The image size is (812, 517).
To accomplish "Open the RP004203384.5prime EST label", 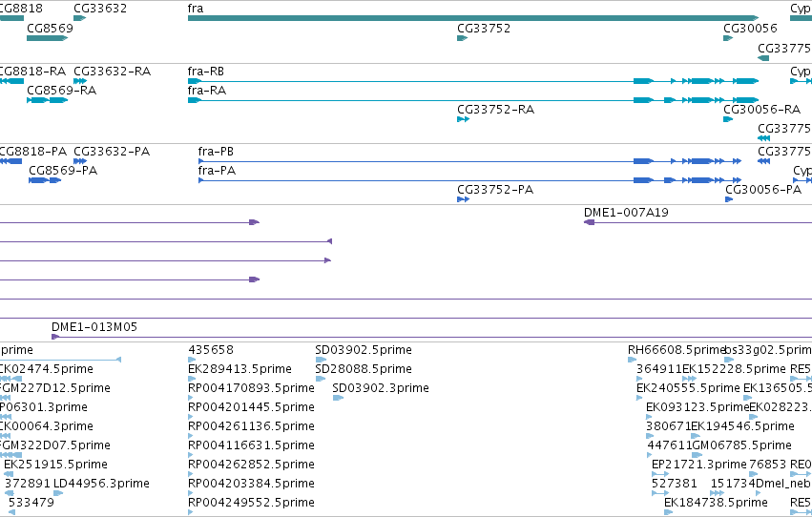I will (x=251, y=484).
